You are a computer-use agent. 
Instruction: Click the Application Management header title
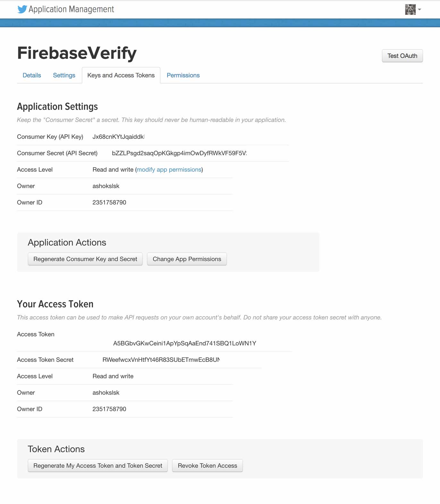(71, 9)
